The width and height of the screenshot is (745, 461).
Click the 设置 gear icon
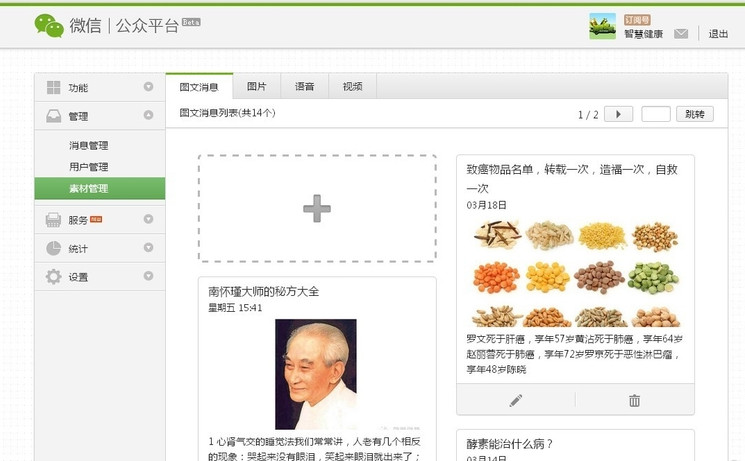pyautogui.click(x=53, y=277)
